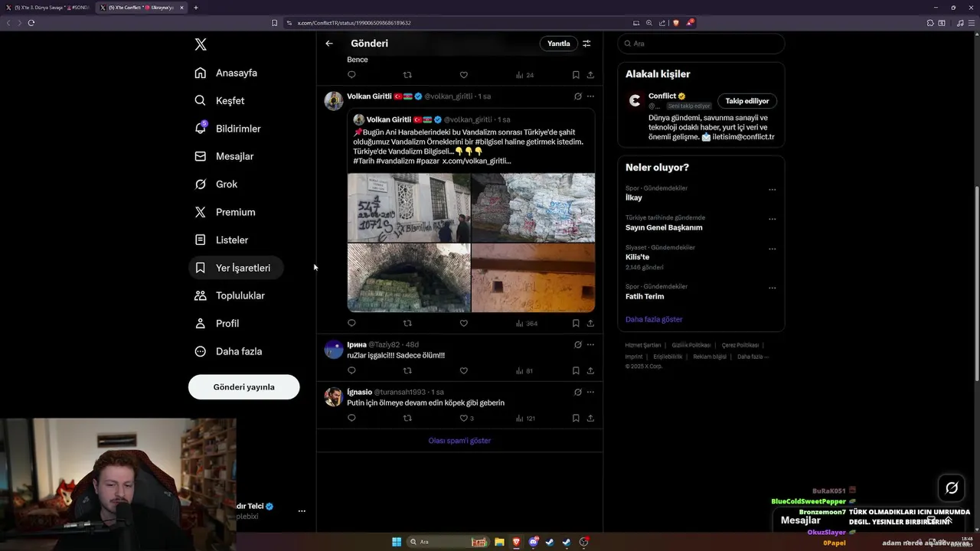Viewport: 980px width, 551px height.
Task: Click the Brave Shields icon
Action: click(676, 23)
